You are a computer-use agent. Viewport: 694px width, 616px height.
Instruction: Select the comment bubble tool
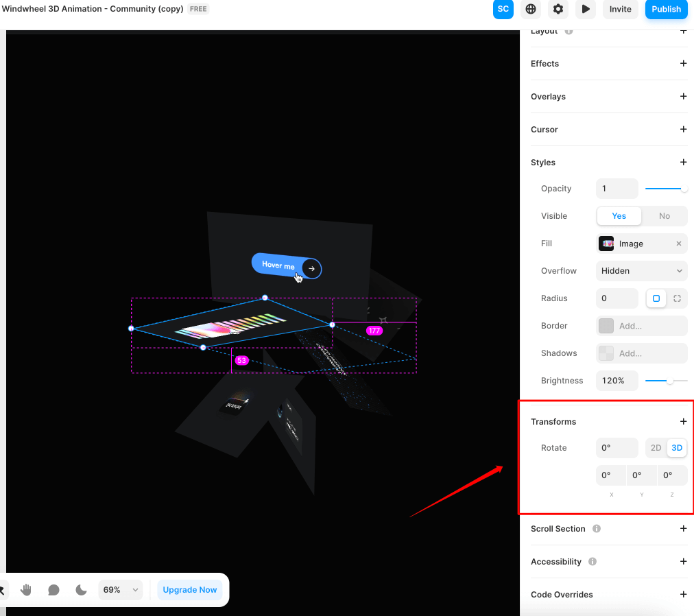point(53,590)
